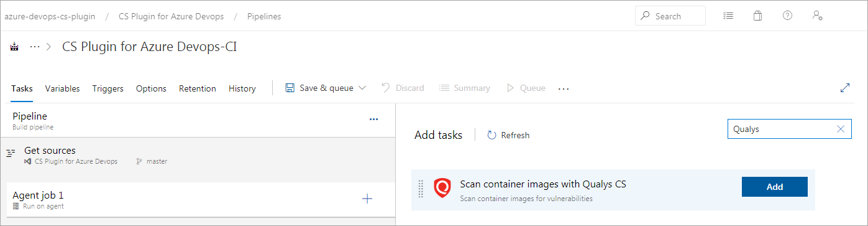Open the marketplace shopping bag icon

coord(757,16)
